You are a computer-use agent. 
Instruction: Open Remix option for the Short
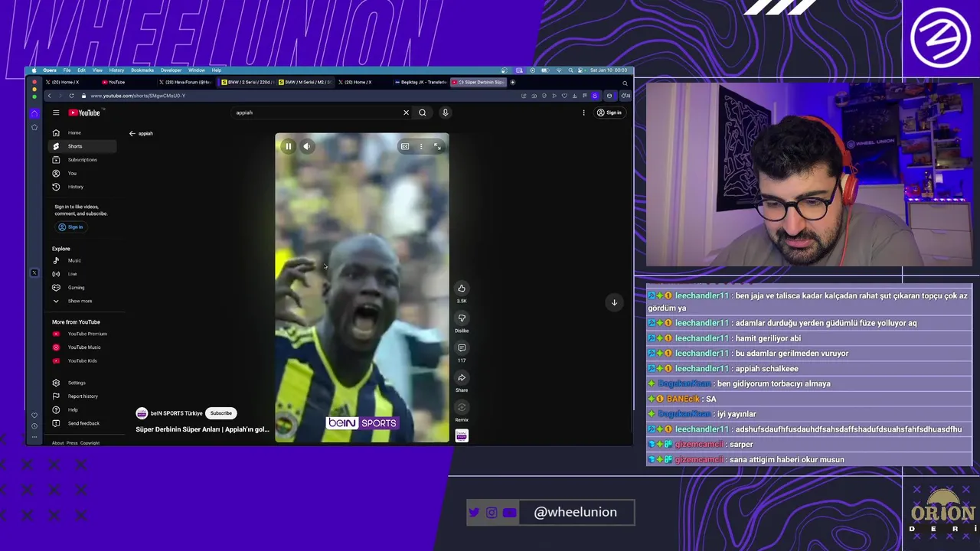462,408
